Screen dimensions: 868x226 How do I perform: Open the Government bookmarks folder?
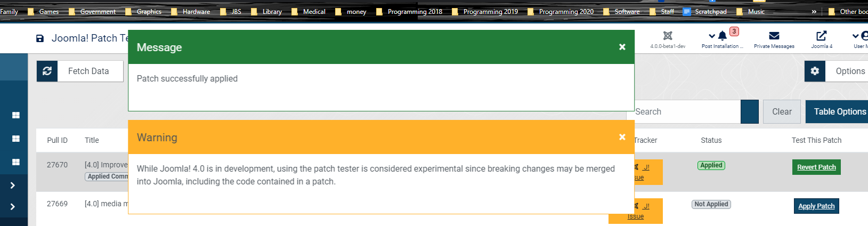click(92, 11)
